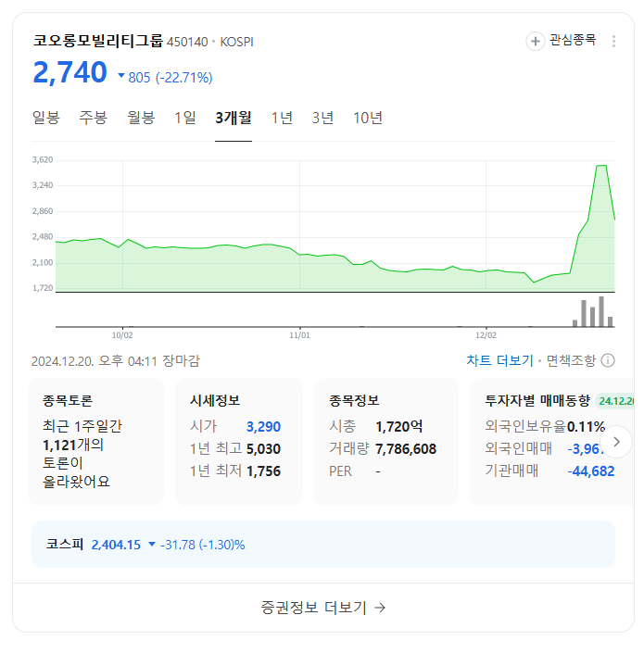Click the 10/02 date marker on the chart
This screenshot has width=644, height=653.
point(122,335)
